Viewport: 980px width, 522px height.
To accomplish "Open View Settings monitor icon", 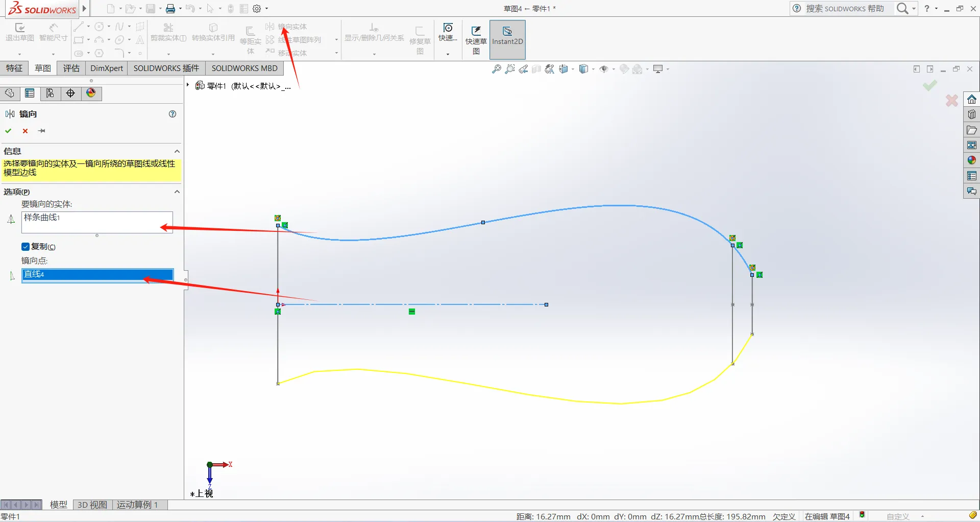I will point(658,69).
